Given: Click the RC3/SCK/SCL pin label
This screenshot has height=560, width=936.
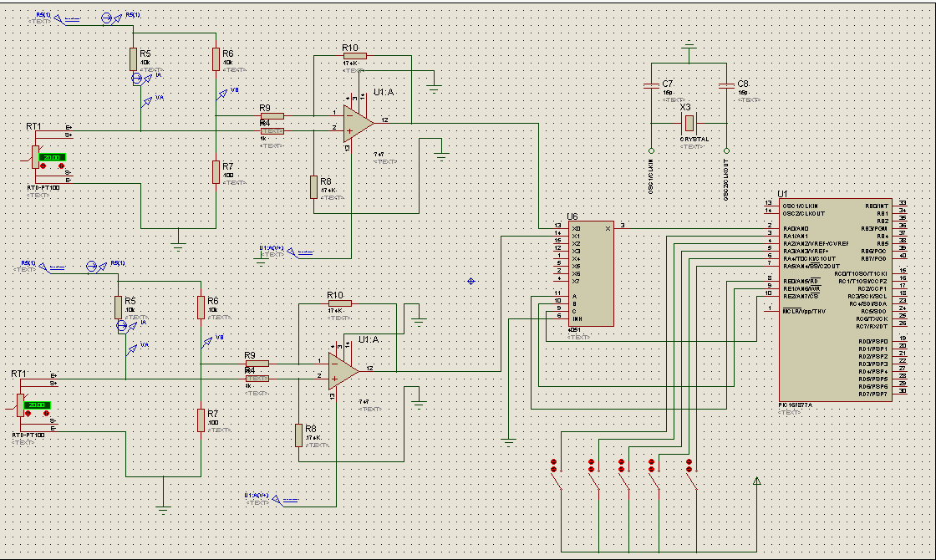Looking at the screenshot, I should point(868,296).
